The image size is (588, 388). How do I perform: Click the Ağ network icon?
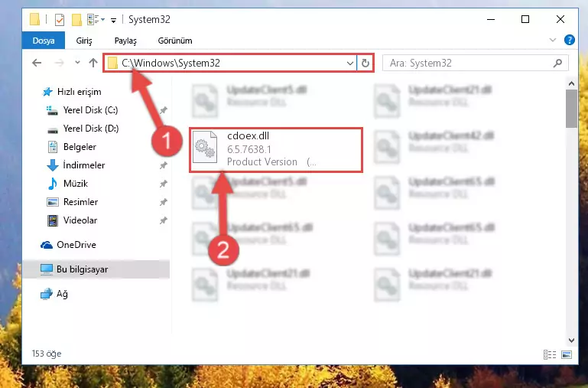pos(47,294)
